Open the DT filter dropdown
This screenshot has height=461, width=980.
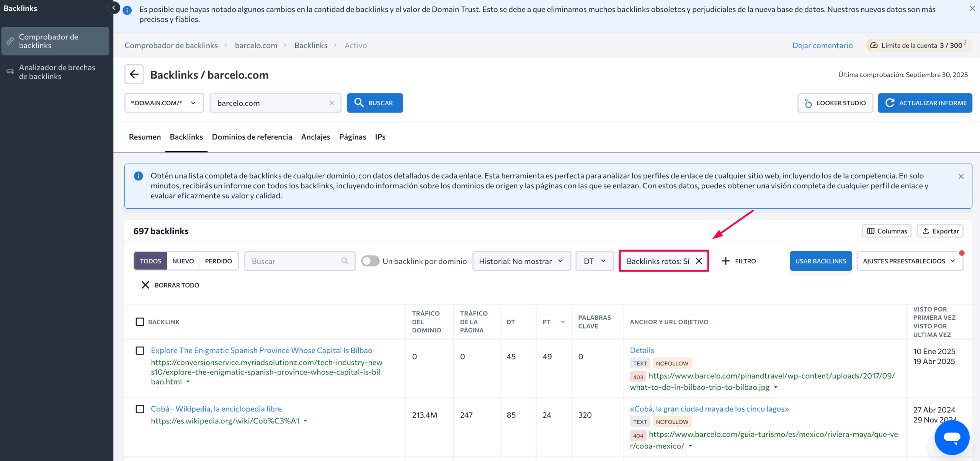[x=594, y=261]
